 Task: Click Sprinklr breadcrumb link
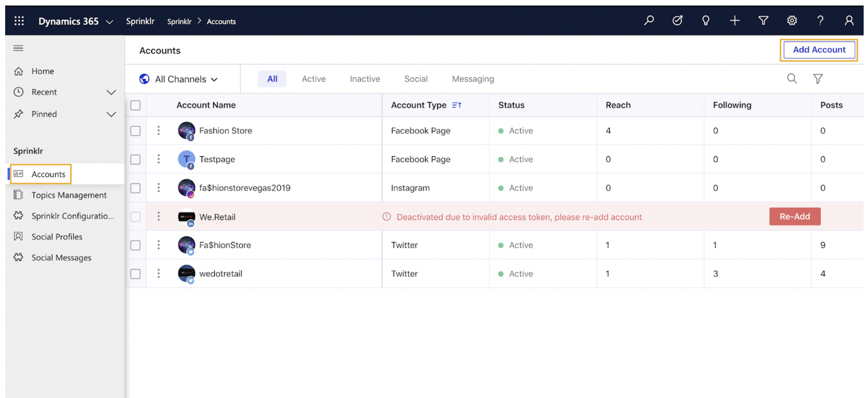179,21
